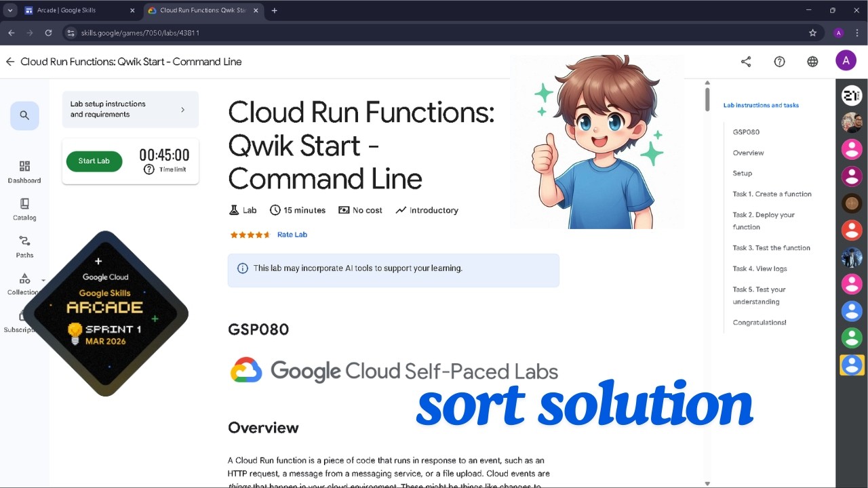
Task: Close the Arcade | Google Skills tab
Action: pos(132,10)
